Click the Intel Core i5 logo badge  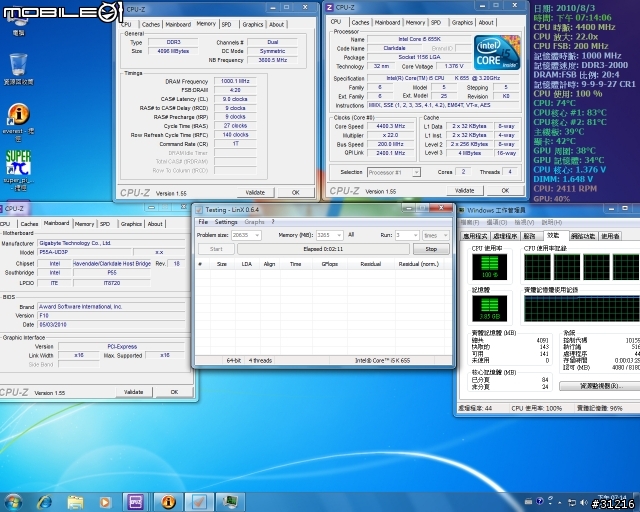click(497, 52)
